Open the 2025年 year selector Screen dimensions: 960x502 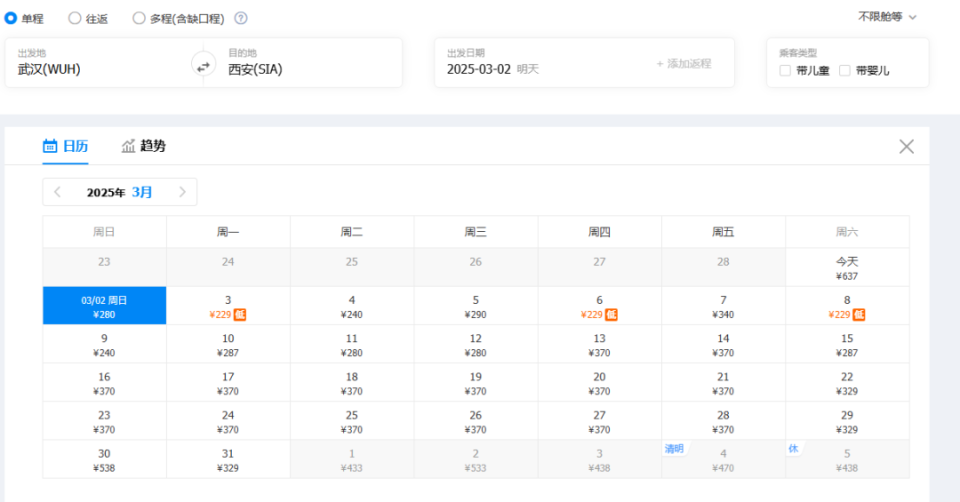[x=106, y=193]
